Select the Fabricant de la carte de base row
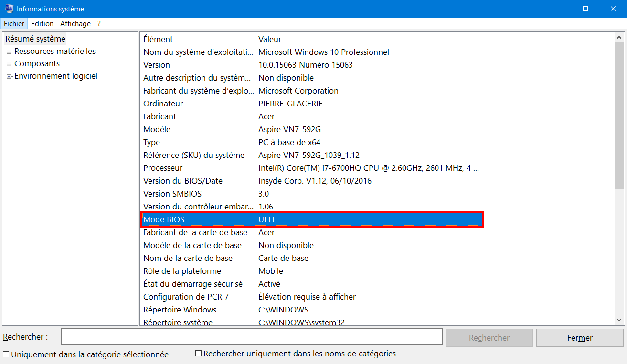Image resolution: width=627 pixels, height=364 pixels. [x=311, y=232]
